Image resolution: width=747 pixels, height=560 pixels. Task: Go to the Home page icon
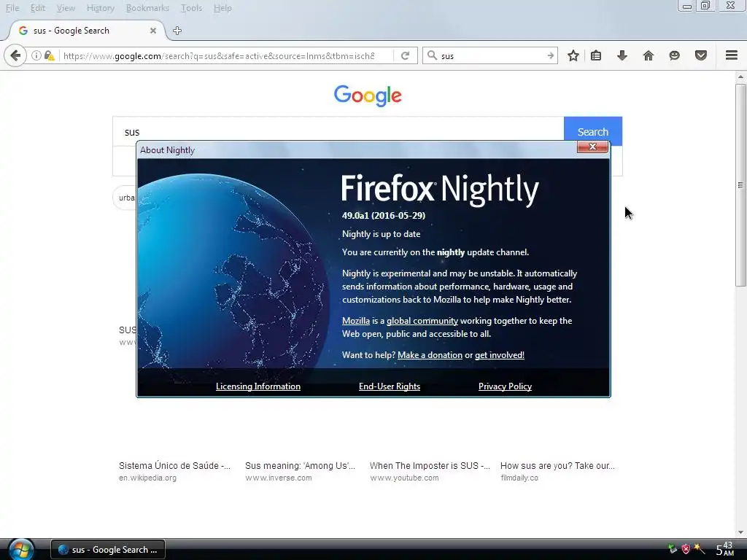(648, 55)
